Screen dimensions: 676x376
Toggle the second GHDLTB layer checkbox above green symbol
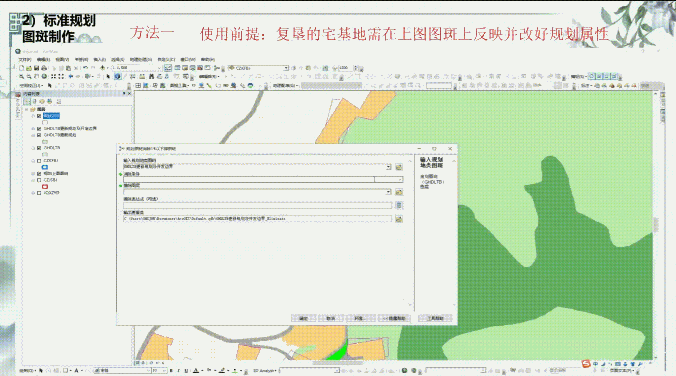click(39, 135)
